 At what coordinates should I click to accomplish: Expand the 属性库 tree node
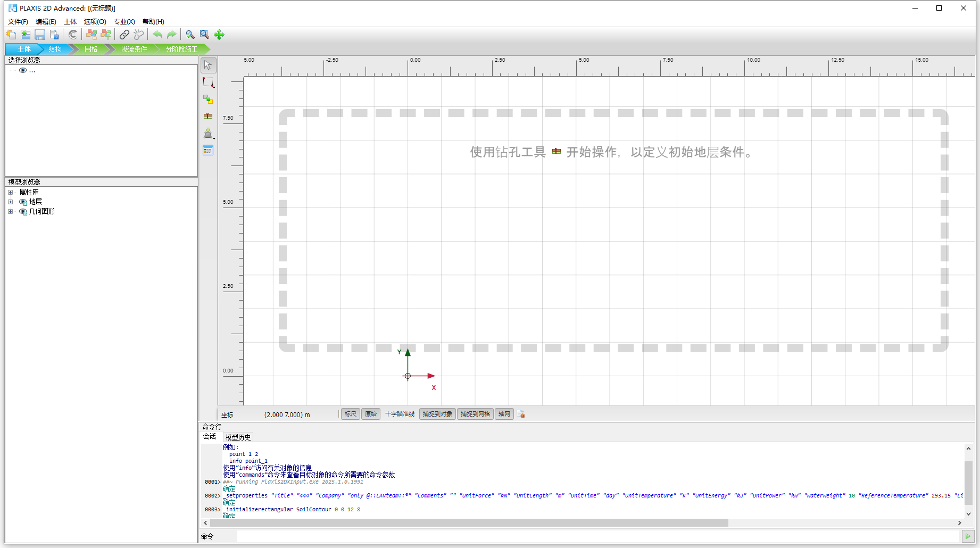pos(10,193)
